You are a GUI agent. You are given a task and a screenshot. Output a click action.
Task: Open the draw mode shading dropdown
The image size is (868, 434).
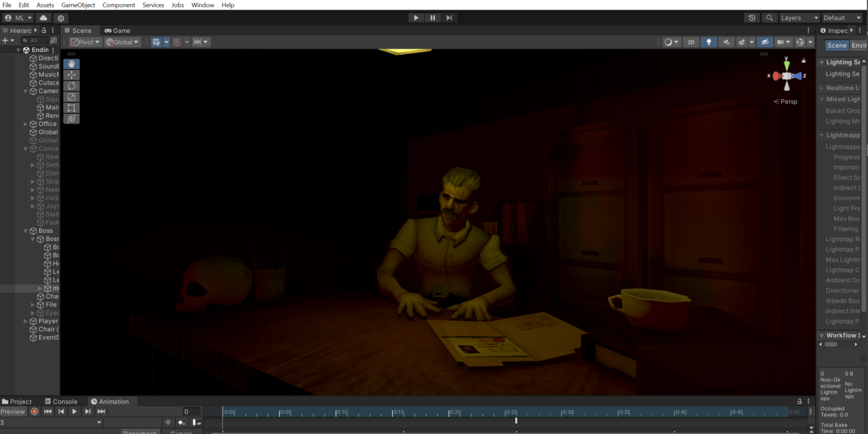tap(672, 42)
